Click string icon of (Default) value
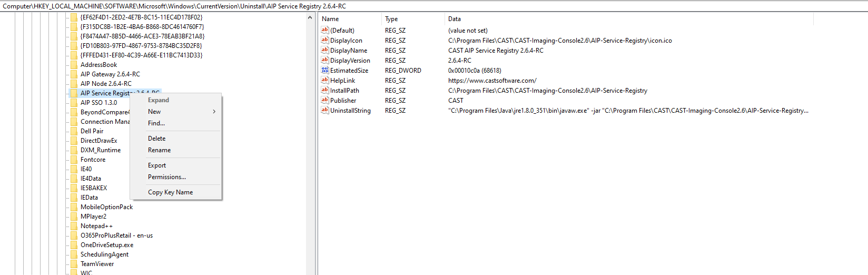The width and height of the screenshot is (868, 275). (325, 30)
